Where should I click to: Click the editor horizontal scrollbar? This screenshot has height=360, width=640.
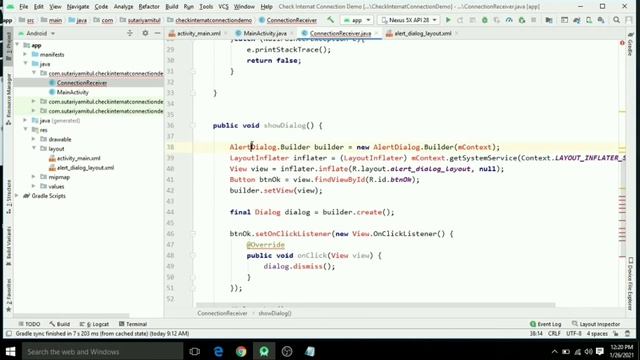[x=376, y=305]
